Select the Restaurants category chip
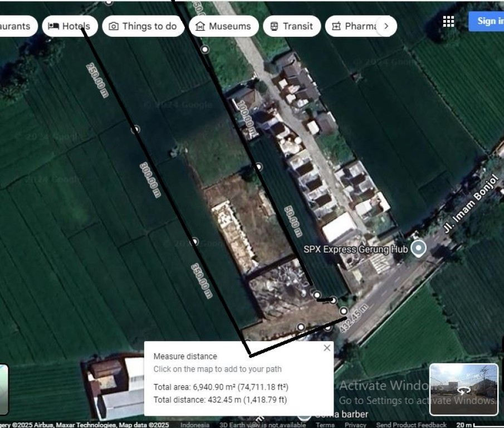 17,26
